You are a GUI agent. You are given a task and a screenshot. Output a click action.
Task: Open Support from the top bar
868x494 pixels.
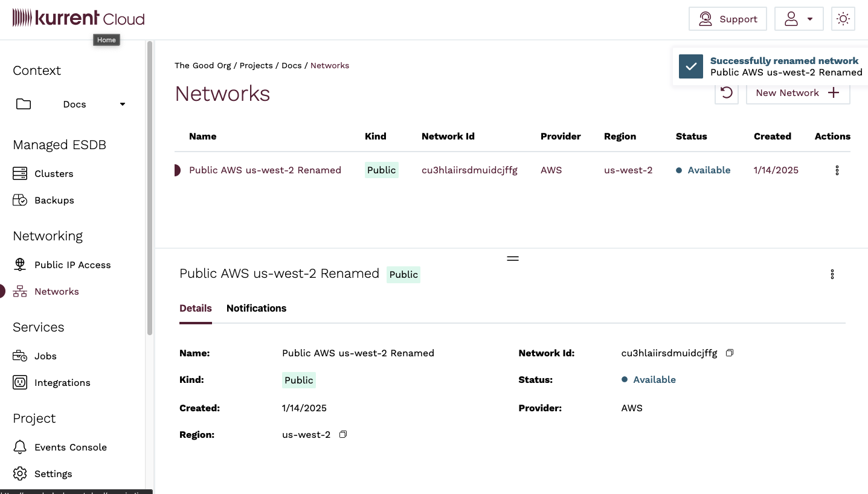[728, 19]
